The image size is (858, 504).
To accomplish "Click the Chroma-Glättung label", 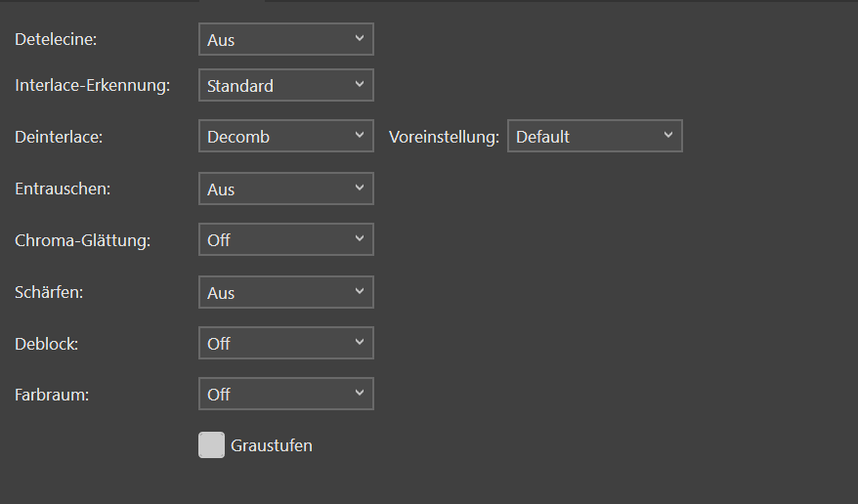I will click(x=83, y=240).
